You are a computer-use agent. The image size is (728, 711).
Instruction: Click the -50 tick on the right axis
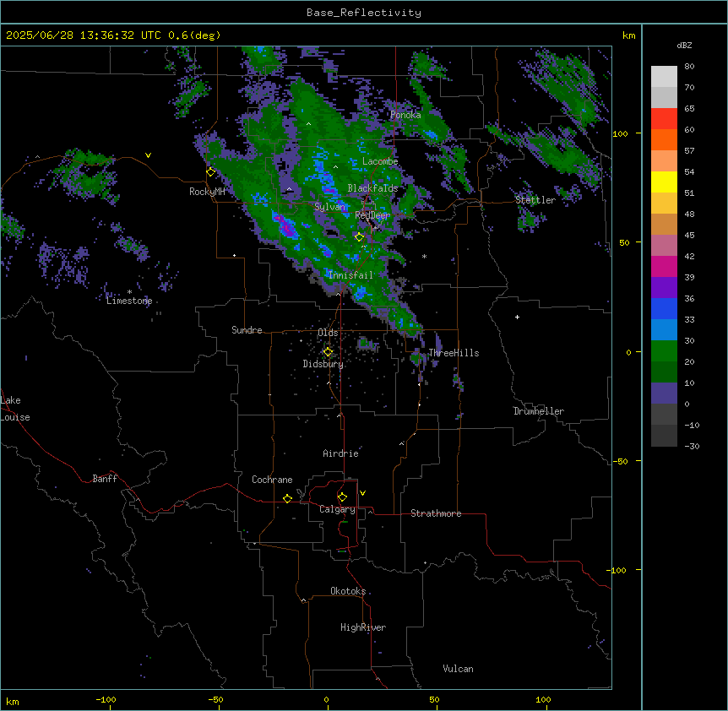coord(620,461)
